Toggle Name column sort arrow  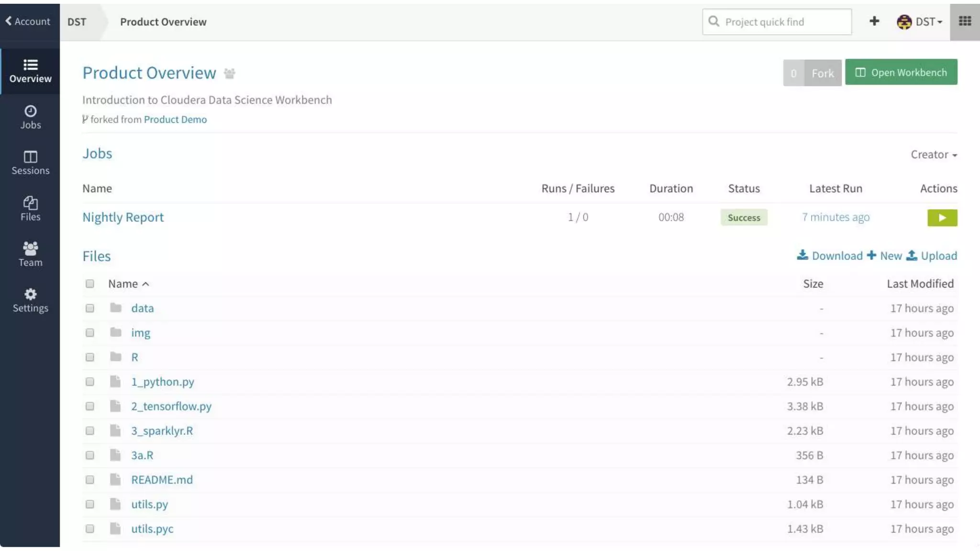point(146,284)
